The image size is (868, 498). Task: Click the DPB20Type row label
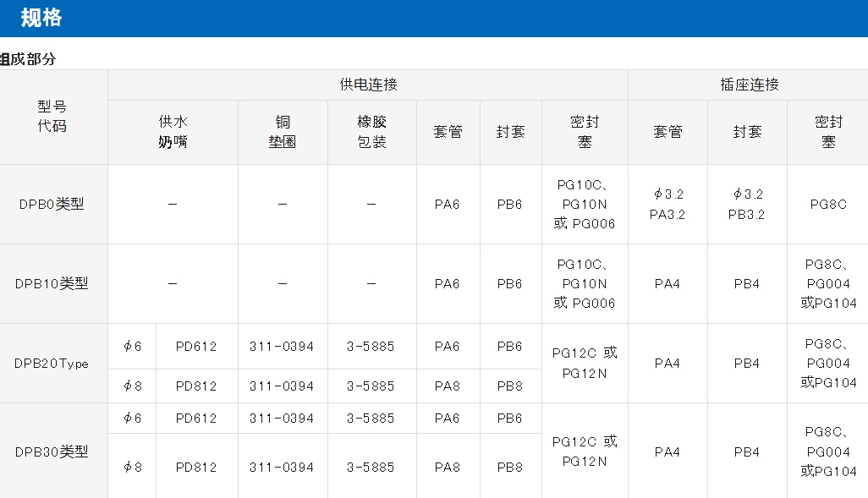tap(52, 364)
